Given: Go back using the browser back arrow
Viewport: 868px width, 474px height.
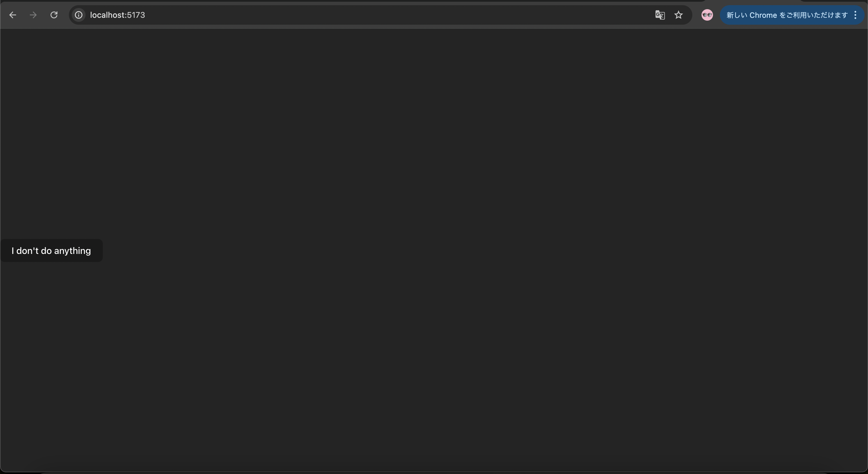Looking at the screenshot, I should click(x=12, y=15).
